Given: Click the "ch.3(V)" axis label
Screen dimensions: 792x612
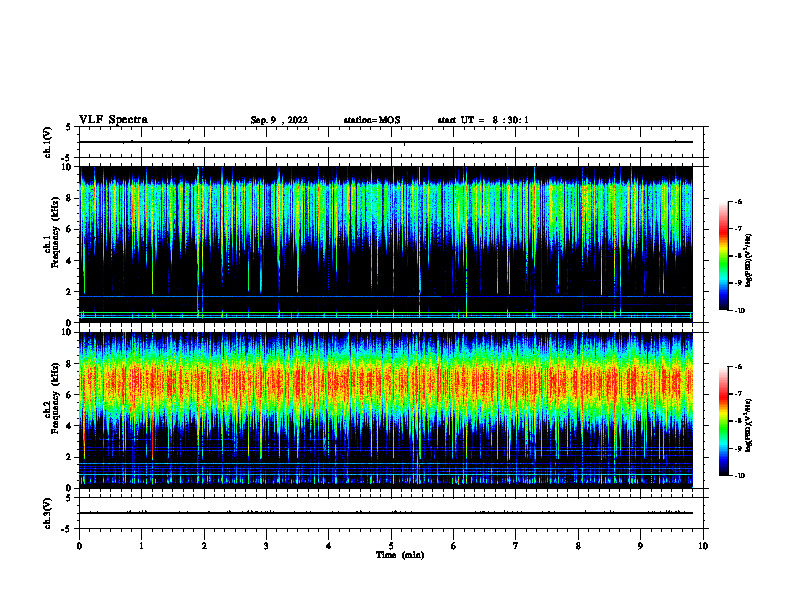Looking at the screenshot, I should (x=47, y=513).
